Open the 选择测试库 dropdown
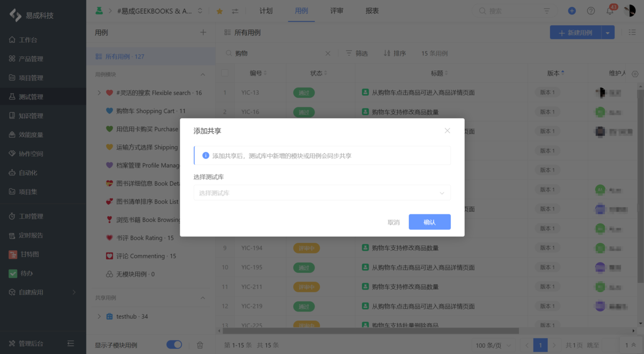Image resolution: width=644 pixels, height=354 pixels. (322, 192)
